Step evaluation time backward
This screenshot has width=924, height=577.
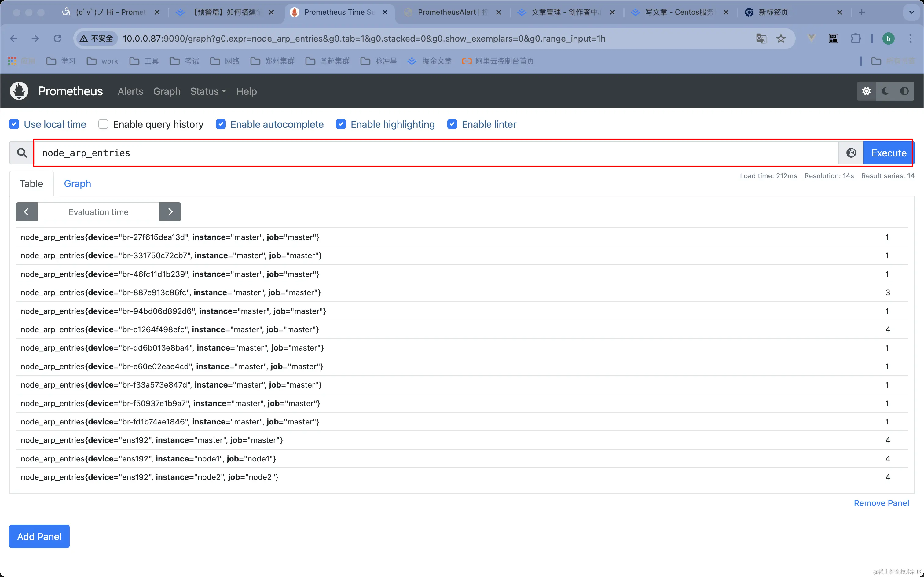pos(26,212)
